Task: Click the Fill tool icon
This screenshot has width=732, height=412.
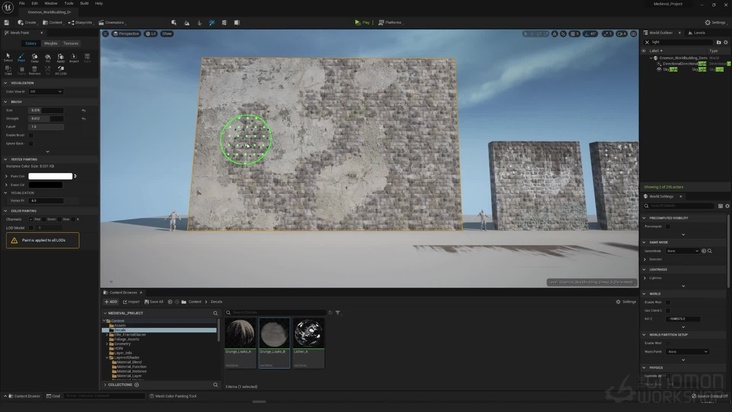Action: [x=48, y=57]
